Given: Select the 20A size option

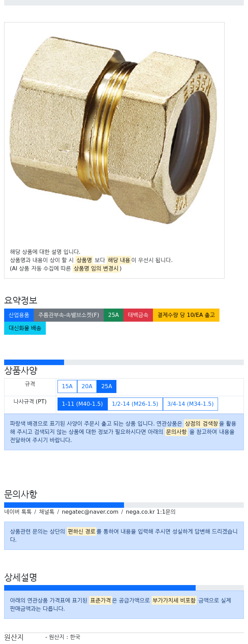Looking at the screenshot, I should click(87, 386).
